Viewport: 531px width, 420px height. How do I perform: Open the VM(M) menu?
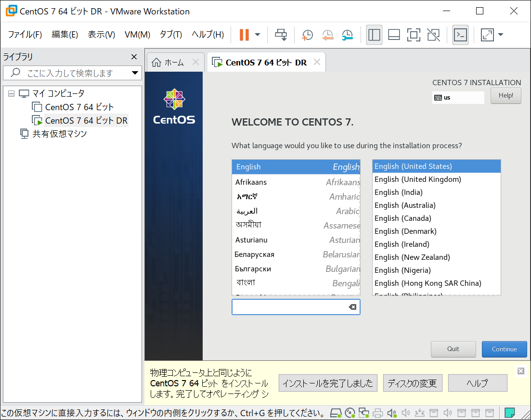click(137, 34)
